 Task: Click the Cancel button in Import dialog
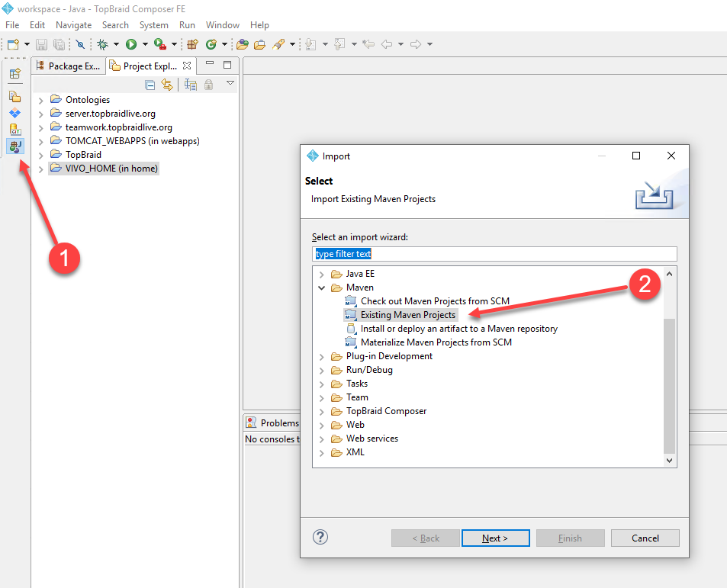coord(645,538)
